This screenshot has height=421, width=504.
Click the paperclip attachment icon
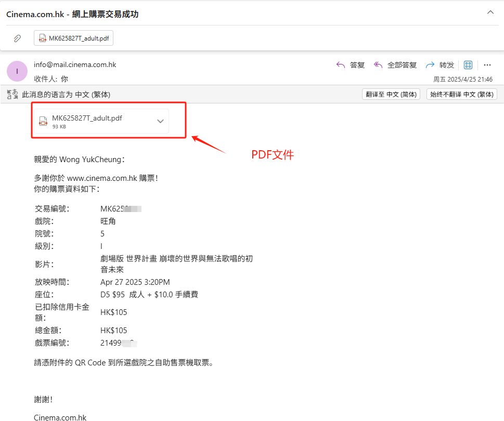17,38
